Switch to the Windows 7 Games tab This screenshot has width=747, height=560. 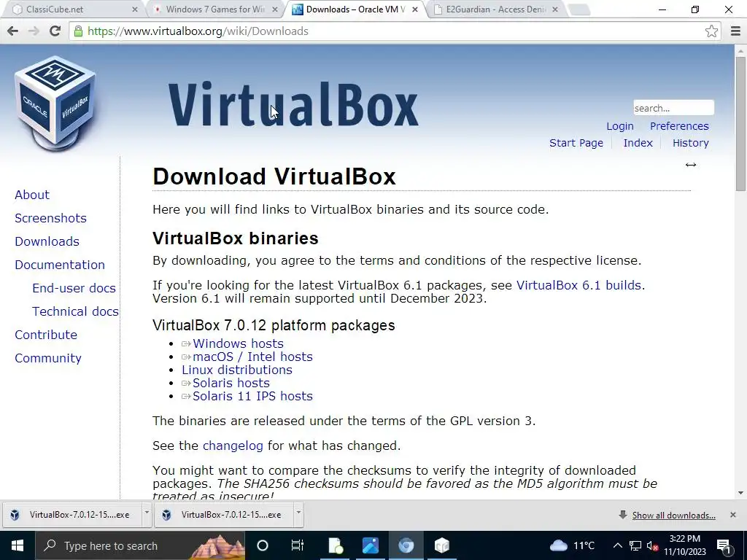coord(214,9)
